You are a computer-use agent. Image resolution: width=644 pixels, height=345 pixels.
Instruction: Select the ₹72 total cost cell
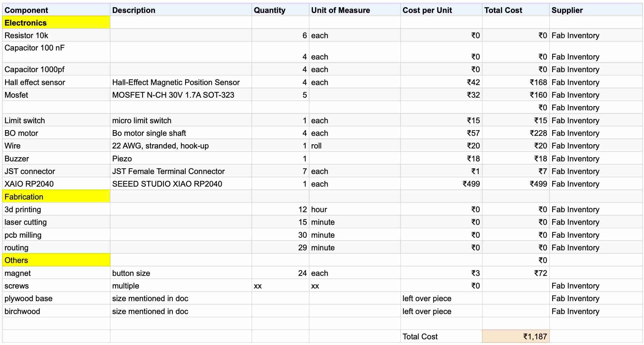(x=516, y=273)
